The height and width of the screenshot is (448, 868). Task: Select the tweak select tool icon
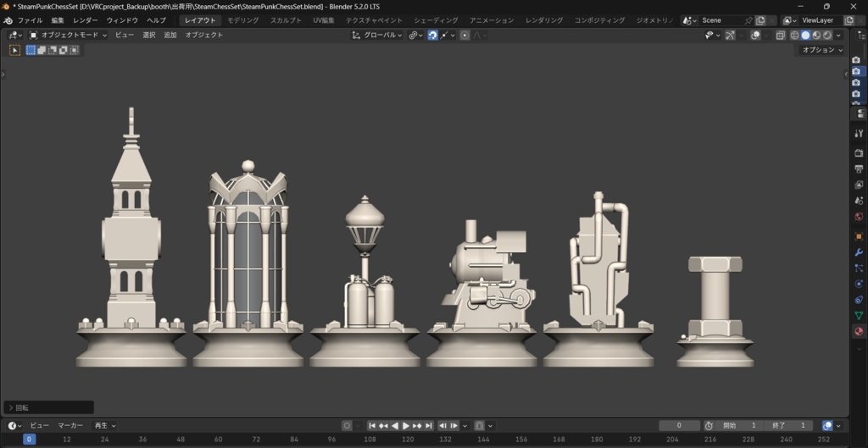point(14,50)
